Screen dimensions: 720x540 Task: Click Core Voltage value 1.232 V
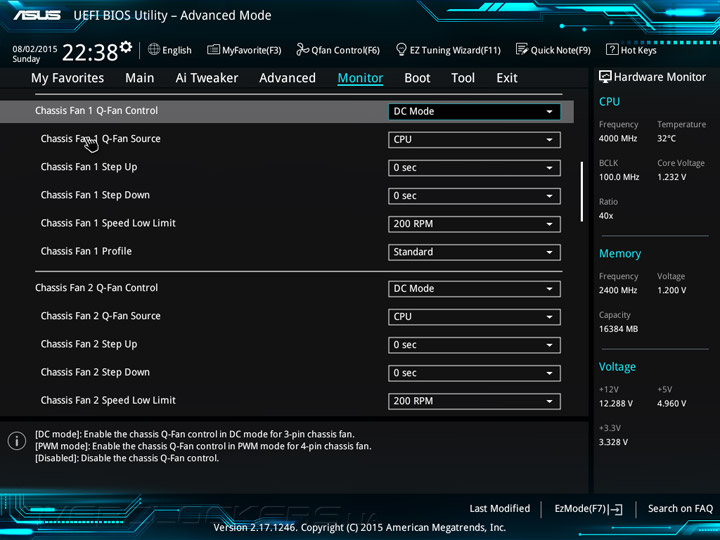[672, 177]
